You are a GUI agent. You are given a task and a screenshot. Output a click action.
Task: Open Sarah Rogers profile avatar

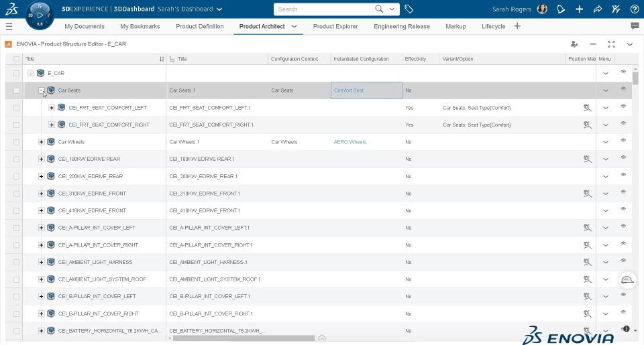[x=542, y=9]
